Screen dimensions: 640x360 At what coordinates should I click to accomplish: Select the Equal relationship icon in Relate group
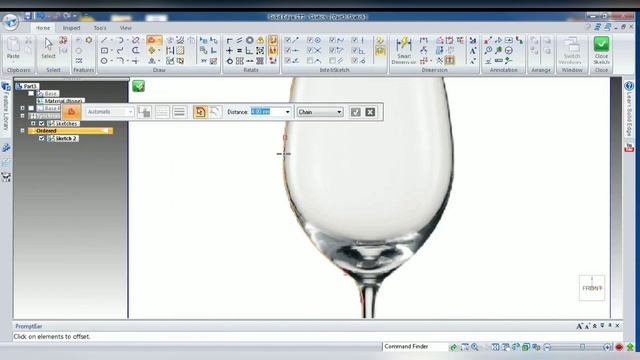(240, 51)
